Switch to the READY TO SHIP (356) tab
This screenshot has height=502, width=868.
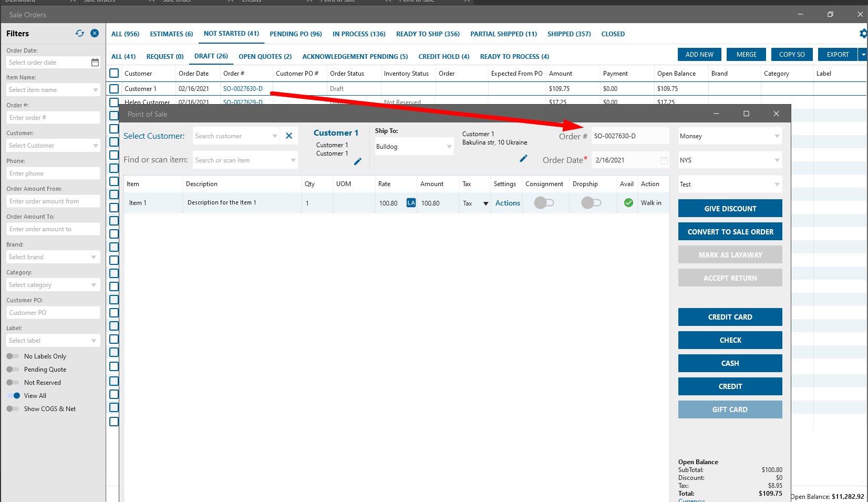pyautogui.click(x=428, y=34)
